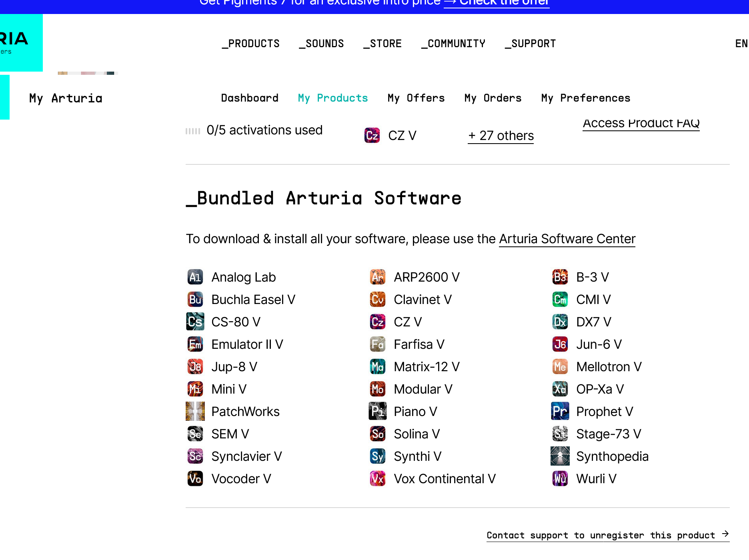Click the Prophet V icon
The image size is (749, 560).
click(x=560, y=411)
